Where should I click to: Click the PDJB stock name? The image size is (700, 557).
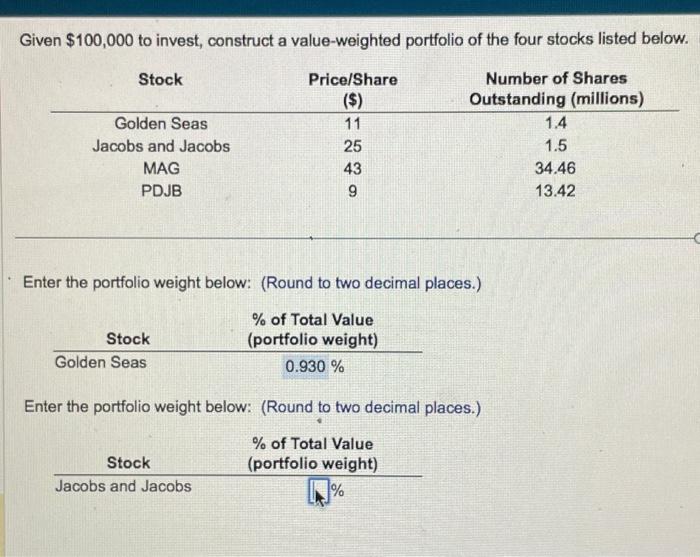[162, 191]
